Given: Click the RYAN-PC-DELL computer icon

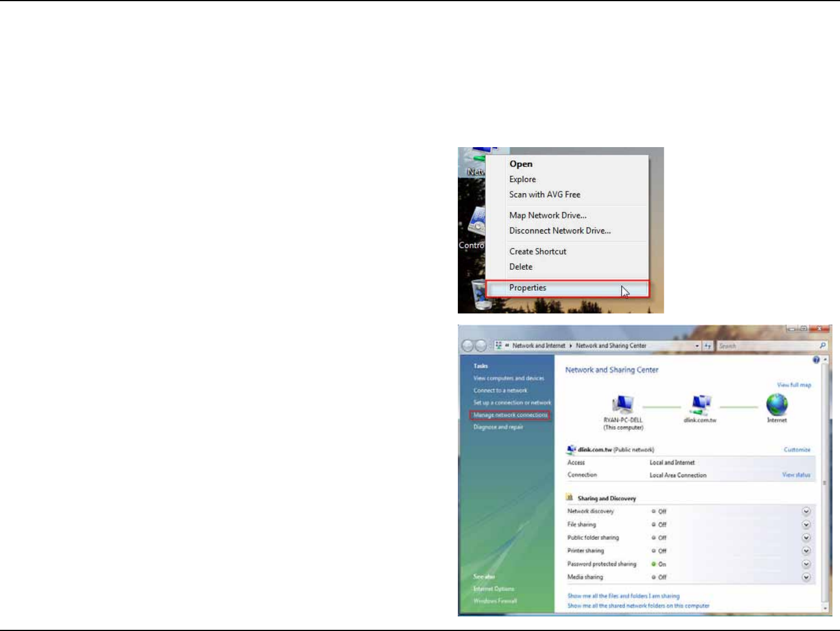Looking at the screenshot, I should [x=622, y=404].
